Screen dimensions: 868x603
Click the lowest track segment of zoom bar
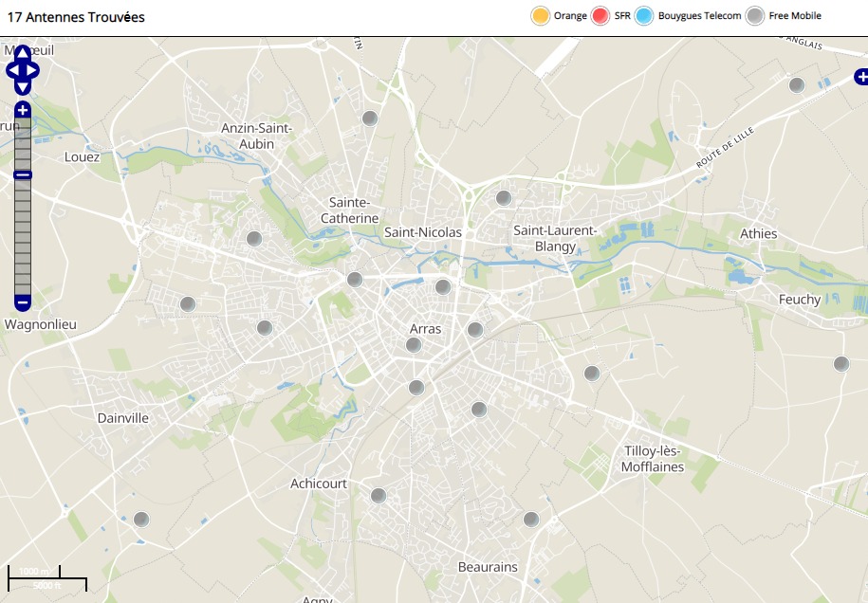[x=23, y=289]
